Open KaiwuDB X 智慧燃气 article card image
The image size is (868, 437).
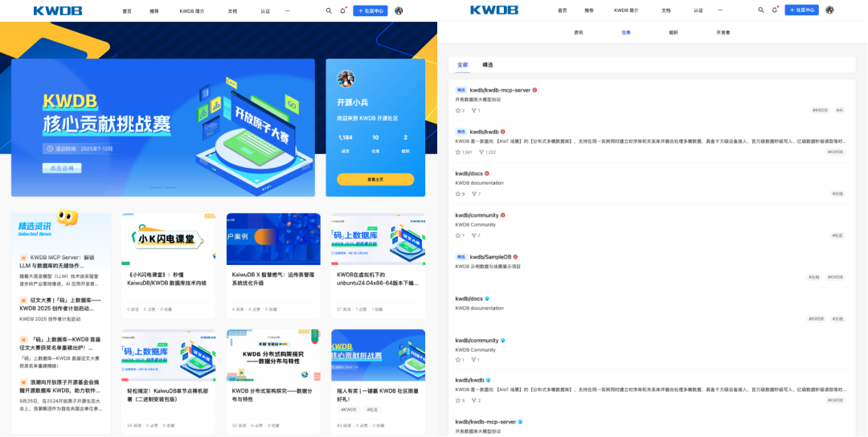[x=273, y=239]
